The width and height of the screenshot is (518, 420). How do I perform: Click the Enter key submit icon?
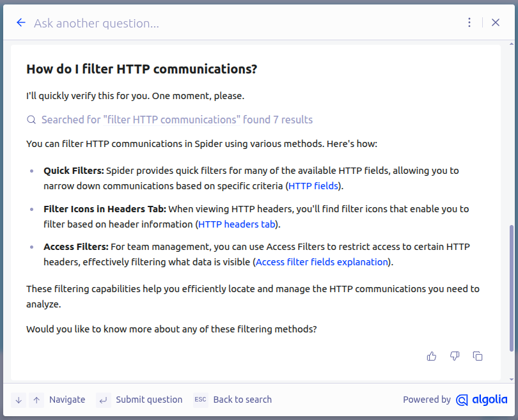coord(103,400)
